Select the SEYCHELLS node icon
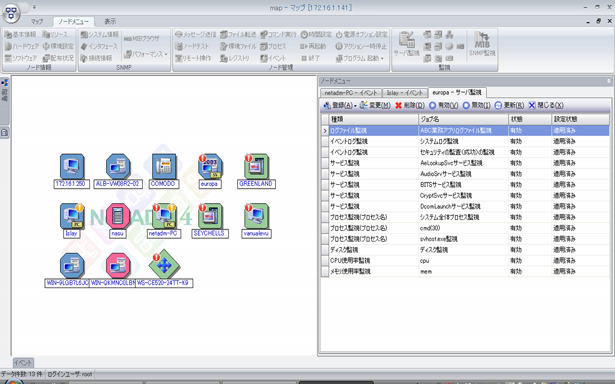 pyautogui.click(x=210, y=216)
